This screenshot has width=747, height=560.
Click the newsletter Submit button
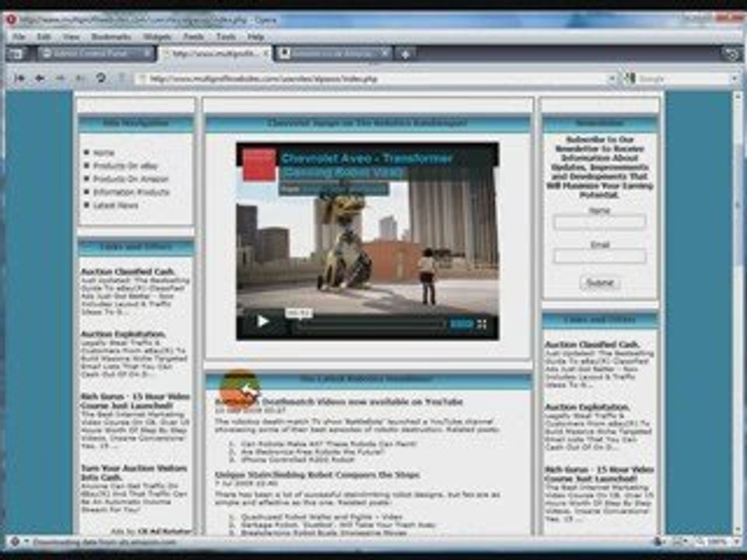click(599, 283)
